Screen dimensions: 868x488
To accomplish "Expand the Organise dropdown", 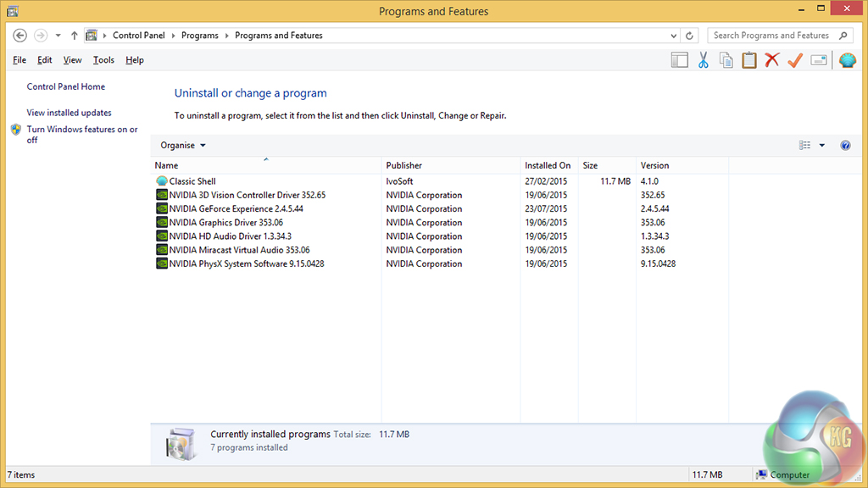I will pos(183,146).
